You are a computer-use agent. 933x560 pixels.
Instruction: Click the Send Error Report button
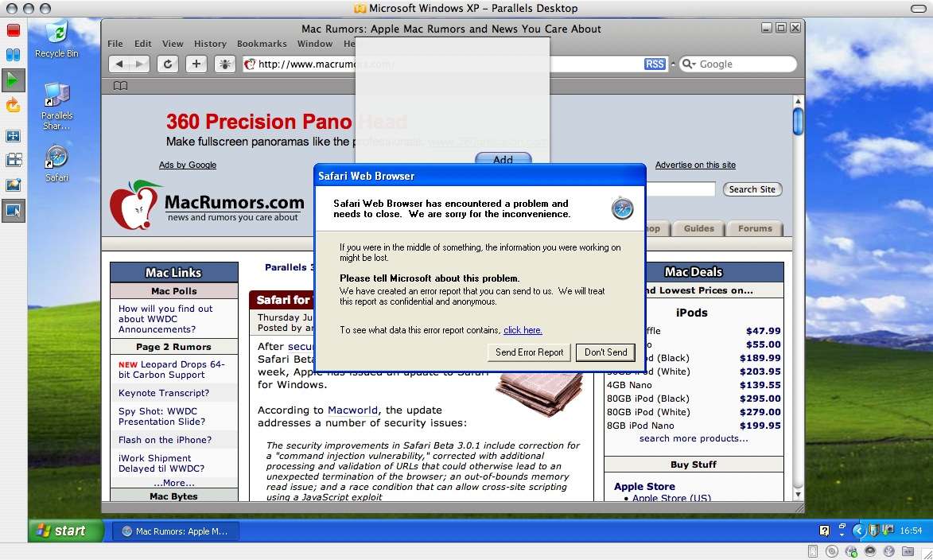click(529, 352)
